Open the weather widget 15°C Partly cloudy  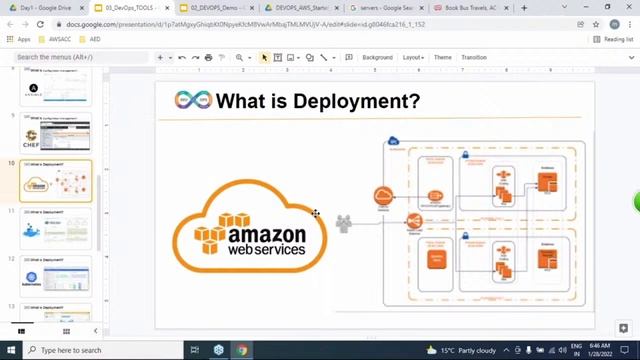pyautogui.click(x=461, y=350)
